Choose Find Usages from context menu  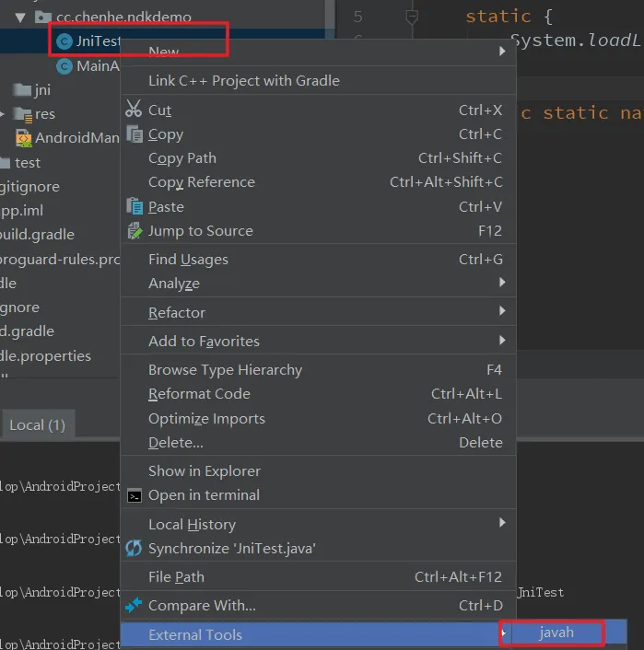point(188,260)
